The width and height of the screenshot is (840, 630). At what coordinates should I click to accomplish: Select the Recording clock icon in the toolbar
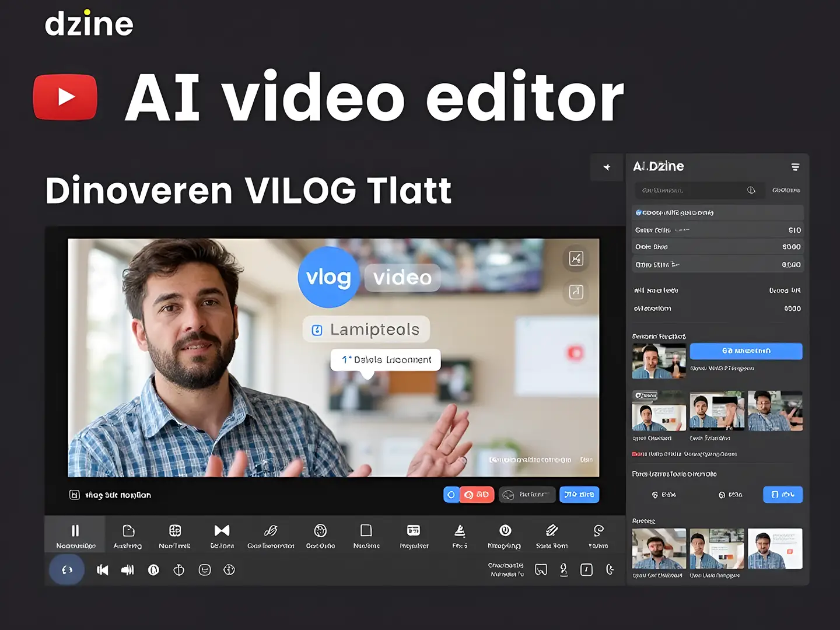[505, 531]
